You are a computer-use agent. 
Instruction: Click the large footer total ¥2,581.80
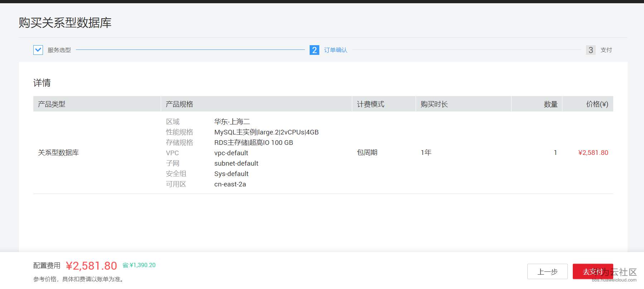click(x=91, y=266)
